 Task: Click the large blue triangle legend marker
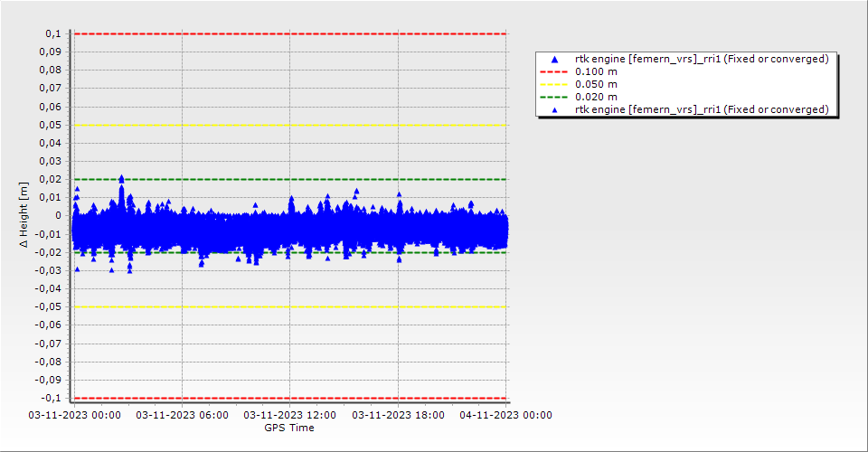point(555,60)
